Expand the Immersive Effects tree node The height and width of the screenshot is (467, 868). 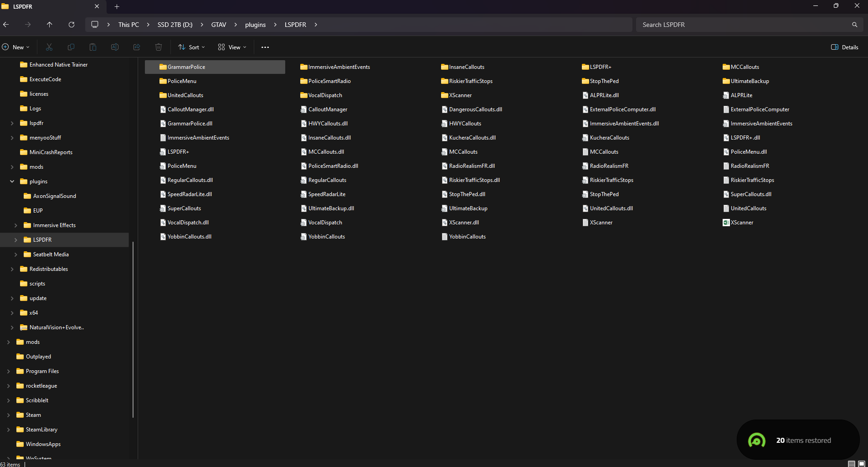coord(16,225)
